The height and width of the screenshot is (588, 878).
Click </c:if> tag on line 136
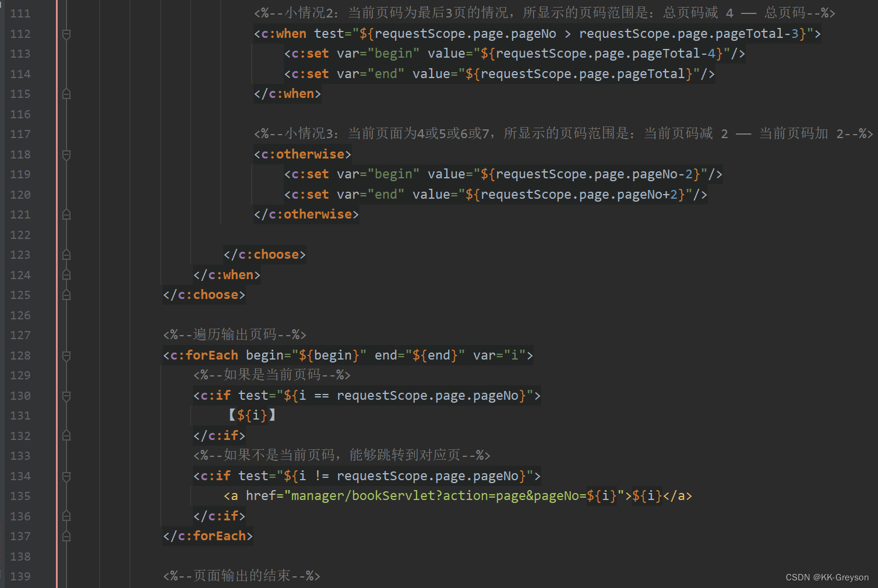(219, 516)
